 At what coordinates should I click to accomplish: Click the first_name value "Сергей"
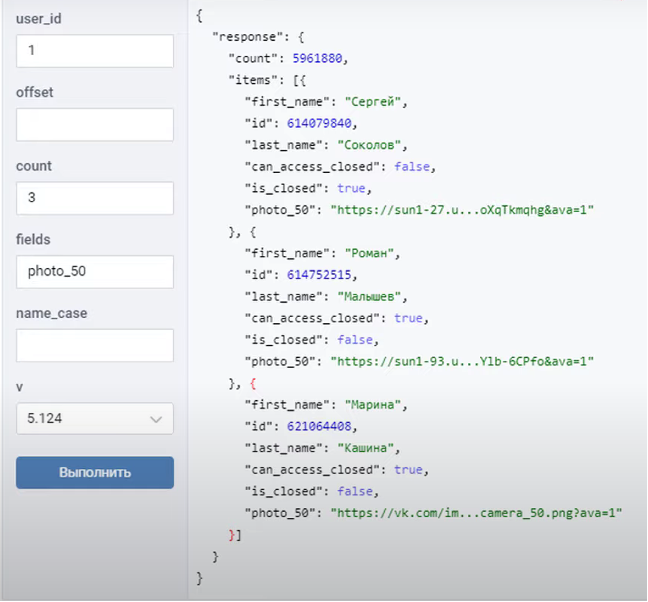(373, 102)
